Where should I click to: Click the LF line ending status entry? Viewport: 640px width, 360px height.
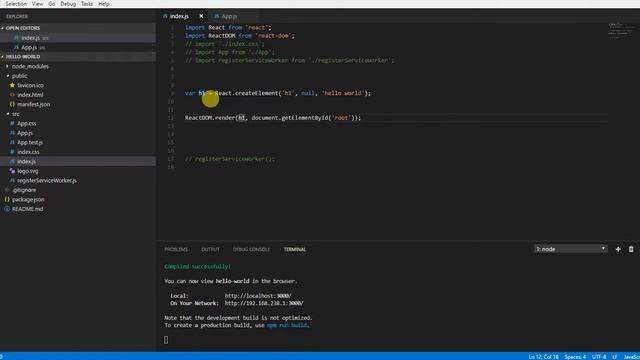(x=615, y=357)
